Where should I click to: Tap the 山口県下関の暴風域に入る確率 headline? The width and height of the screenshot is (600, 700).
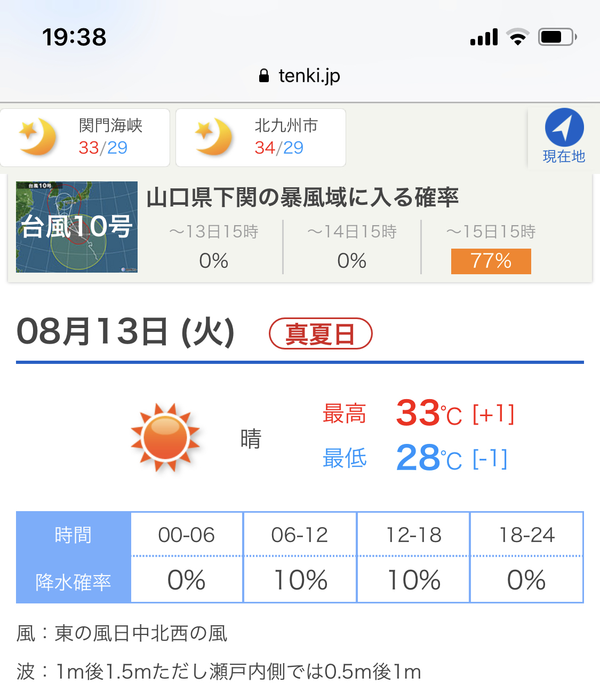pyautogui.click(x=302, y=197)
